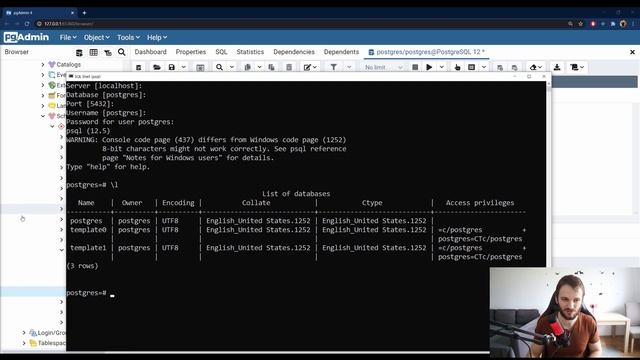Open the Query Tool from Browser panel
The height and width of the screenshot is (360, 640).
click(79, 52)
